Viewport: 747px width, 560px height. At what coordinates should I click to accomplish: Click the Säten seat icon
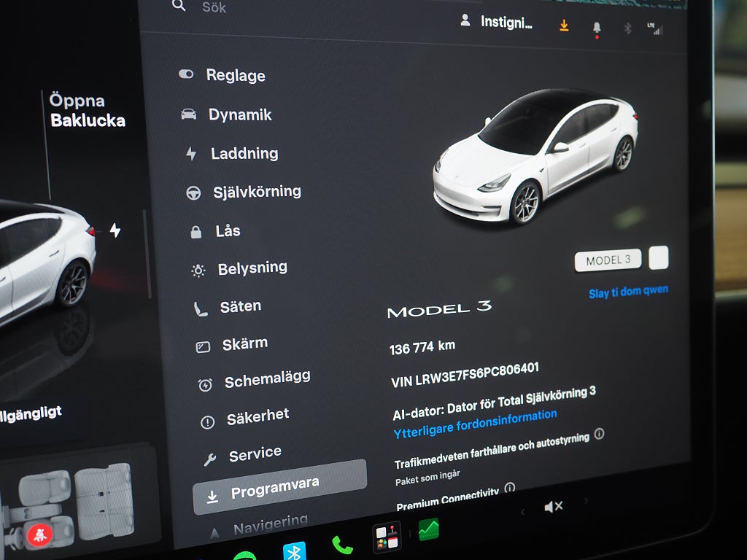click(x=200, y=309)
